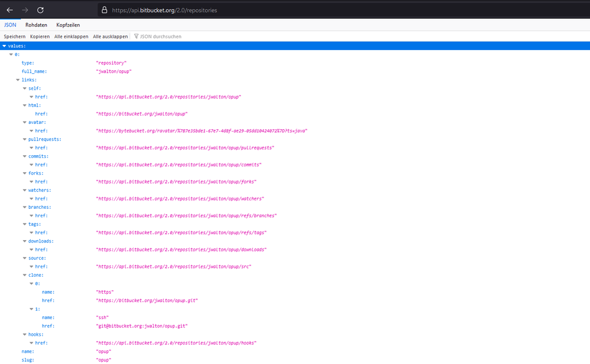Click the git@bitbucket.org:jwalton/opup.git value
590x364 pixels.
(142, 326)
